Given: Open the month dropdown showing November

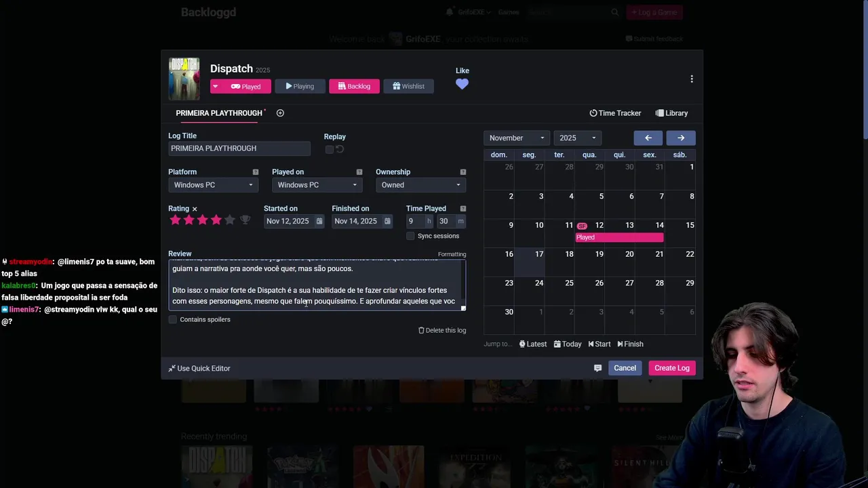Looking at the screenshot, I should pyautogui.click(x=517, y=138).
